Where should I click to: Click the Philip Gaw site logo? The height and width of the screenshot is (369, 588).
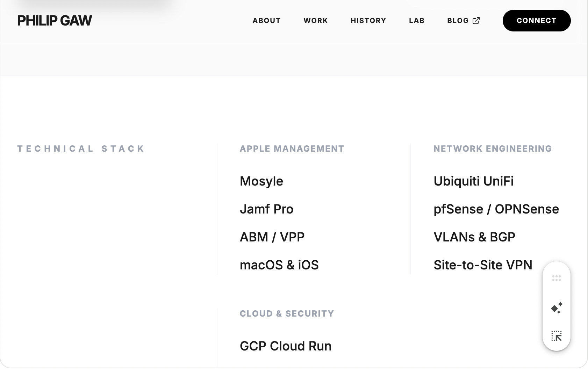coord(55,21)
